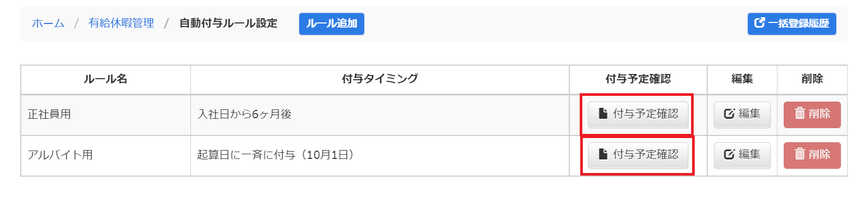868x211 pixels.
Task: Select the アルバイト用 rule name cell
Action: pyautogui.click(x=106, y=155)
